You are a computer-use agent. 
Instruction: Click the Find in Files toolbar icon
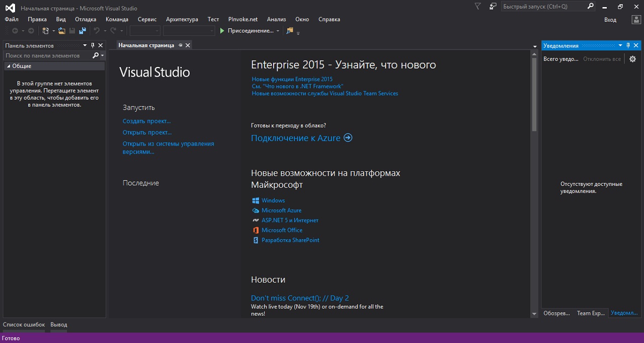[289, 31]
